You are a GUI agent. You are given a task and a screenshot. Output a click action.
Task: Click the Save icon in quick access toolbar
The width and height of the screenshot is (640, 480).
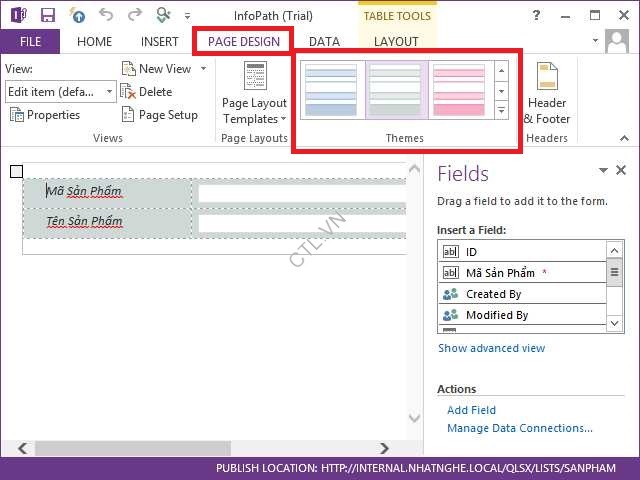(48, 15)
